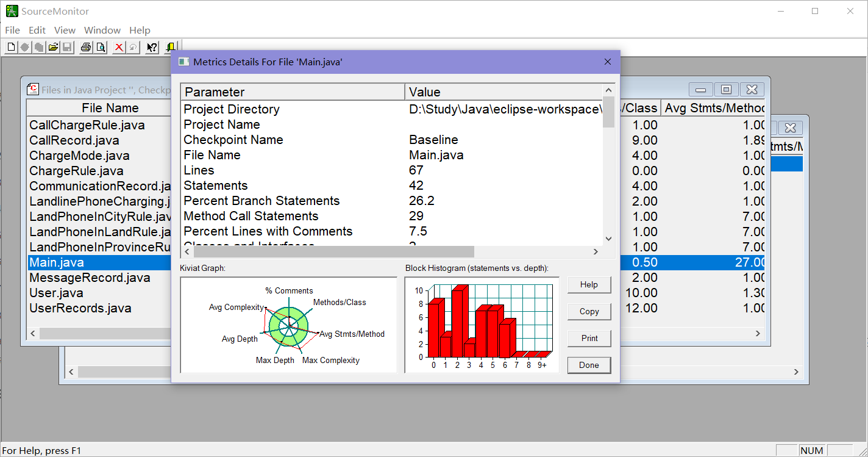Viewport: 868px width, 457px height.
Task: Click Metrics Details dialog title icon
Action: pos(183,62)
